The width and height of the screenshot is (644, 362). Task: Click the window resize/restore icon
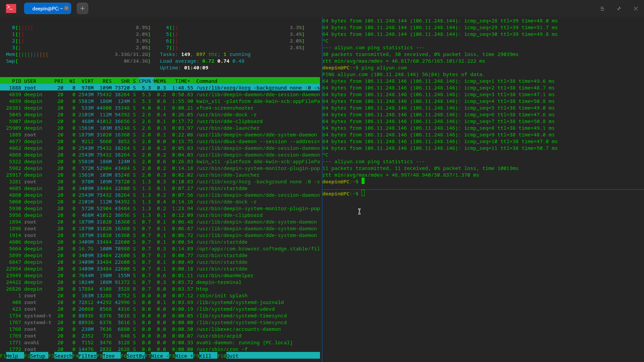[x=619, y=8]
